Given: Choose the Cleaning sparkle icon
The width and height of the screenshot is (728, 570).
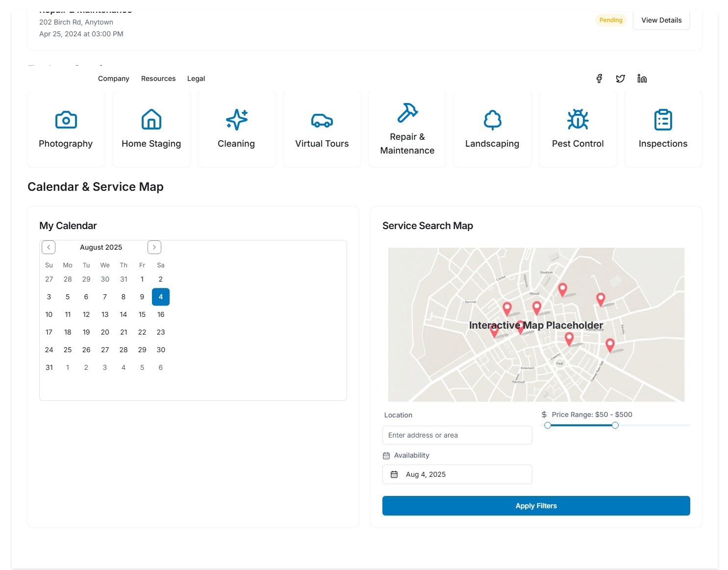Looking at the screenshot, I should [x=237, y=120].
